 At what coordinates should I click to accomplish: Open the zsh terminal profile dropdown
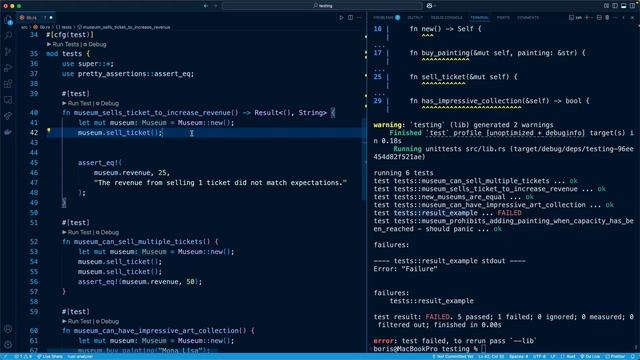click(576, 18)
